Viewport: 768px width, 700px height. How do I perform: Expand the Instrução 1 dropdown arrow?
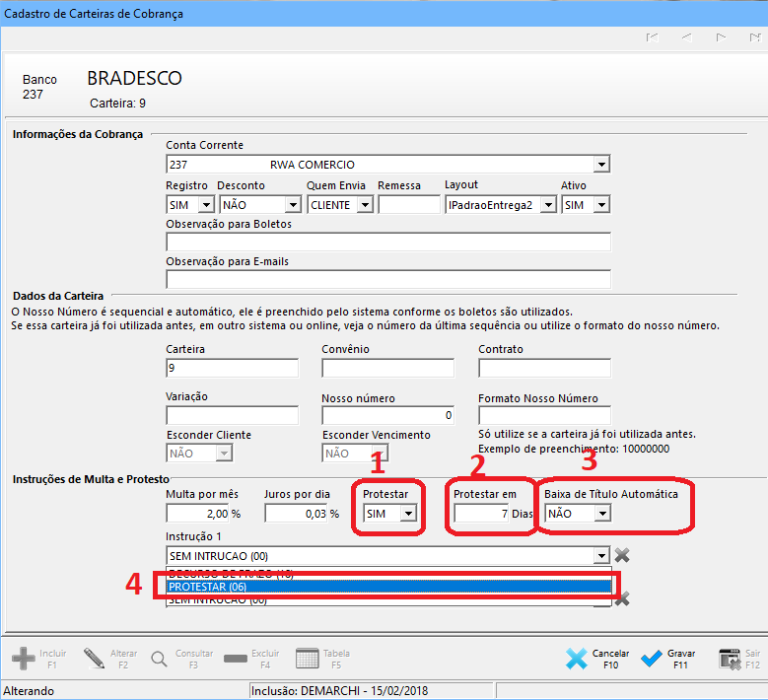pos(601,556)
